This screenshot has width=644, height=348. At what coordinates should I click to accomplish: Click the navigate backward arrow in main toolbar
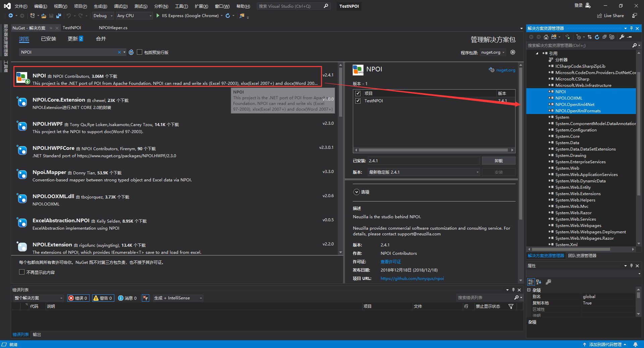11,16
